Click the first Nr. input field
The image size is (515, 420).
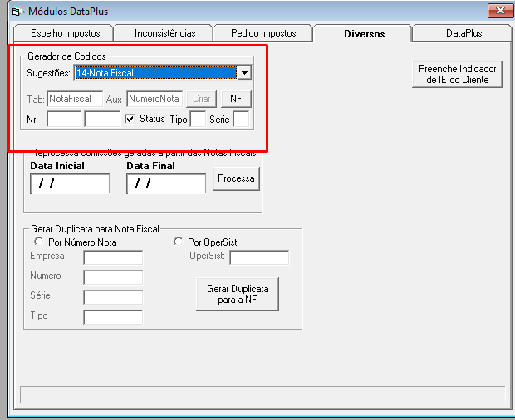[64, 119]
